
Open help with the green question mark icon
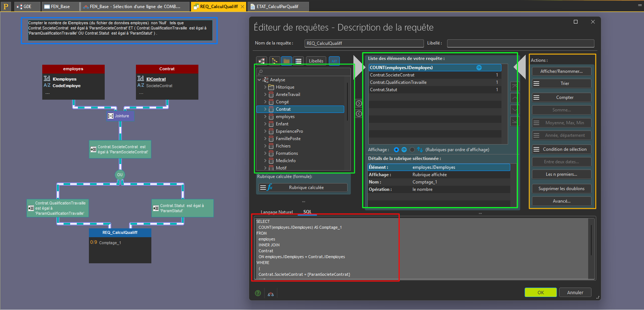click(258, 293)
